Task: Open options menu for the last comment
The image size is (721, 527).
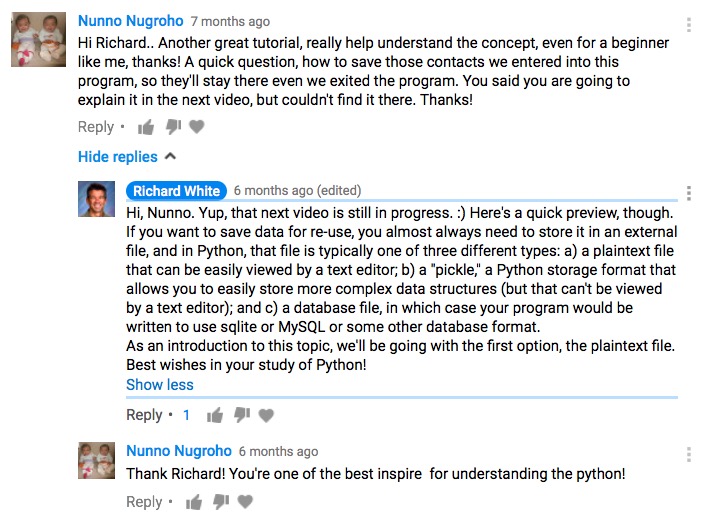Action: [688, 454]
